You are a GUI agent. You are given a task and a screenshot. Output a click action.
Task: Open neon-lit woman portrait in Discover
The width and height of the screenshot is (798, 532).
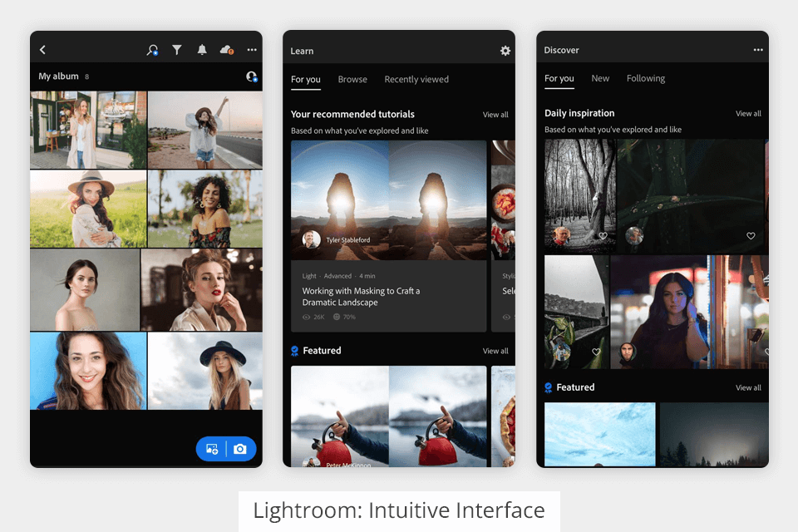click(x=689, y=312)
